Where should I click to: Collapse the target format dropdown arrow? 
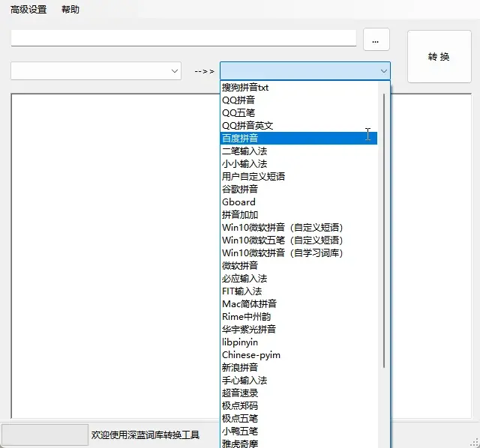point(383,71)
